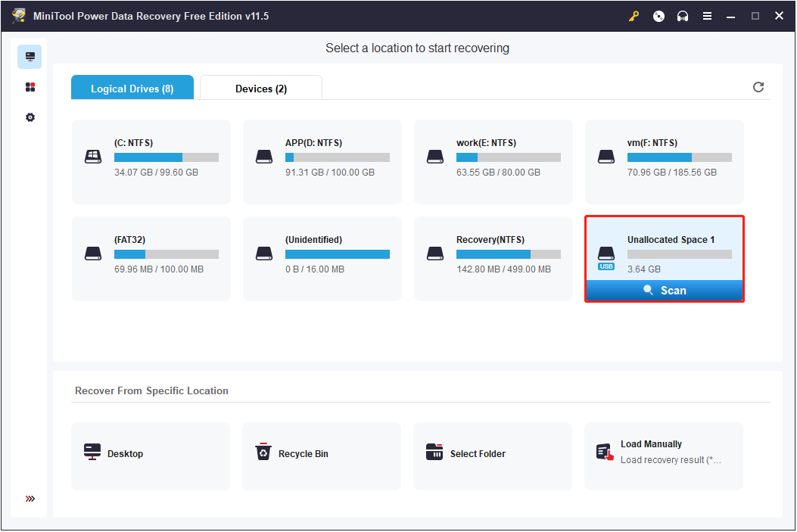The height and width of the screenshot is (532, 797).
Task: Select the vm(F: NTFS) drive icon
Action: pyautogui.click(x=606, y=157)
